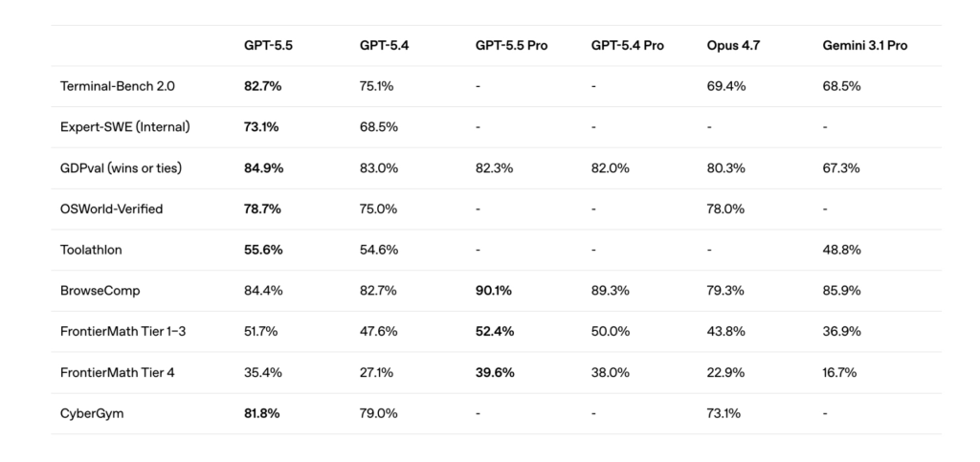This screenshot has height=462, width=980.
Task: Select the Expert-SWE (Internal) row label
Action: tap(124, 127)
